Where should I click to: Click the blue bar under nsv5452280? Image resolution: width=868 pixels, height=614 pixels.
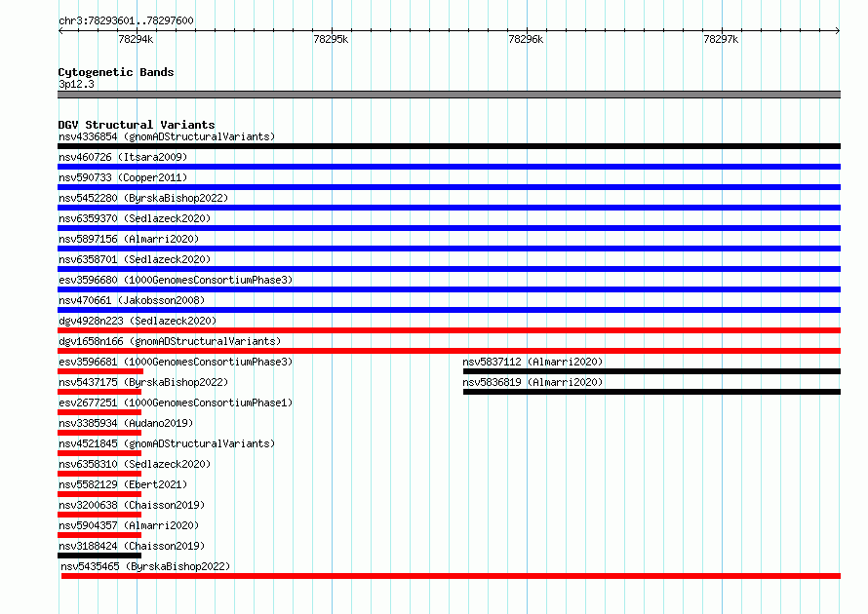pyautogui.click(x=449, y=208)
